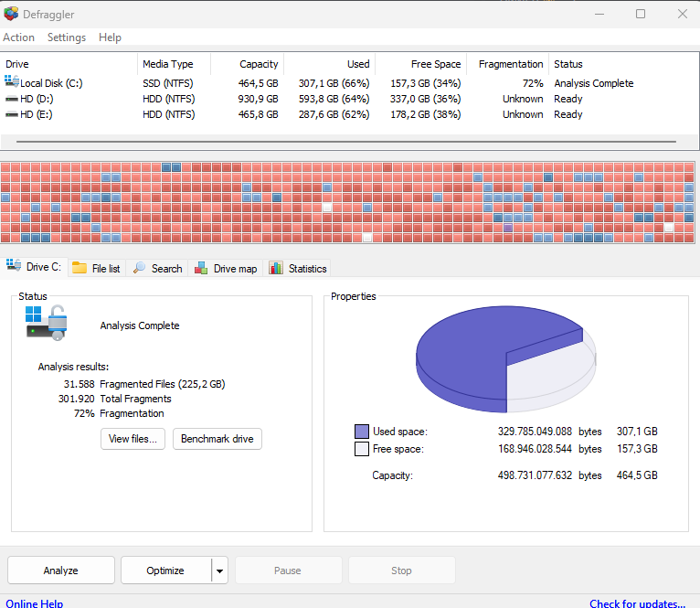Click the Local Disk (C:) drive icon

(x=12, y=81)
